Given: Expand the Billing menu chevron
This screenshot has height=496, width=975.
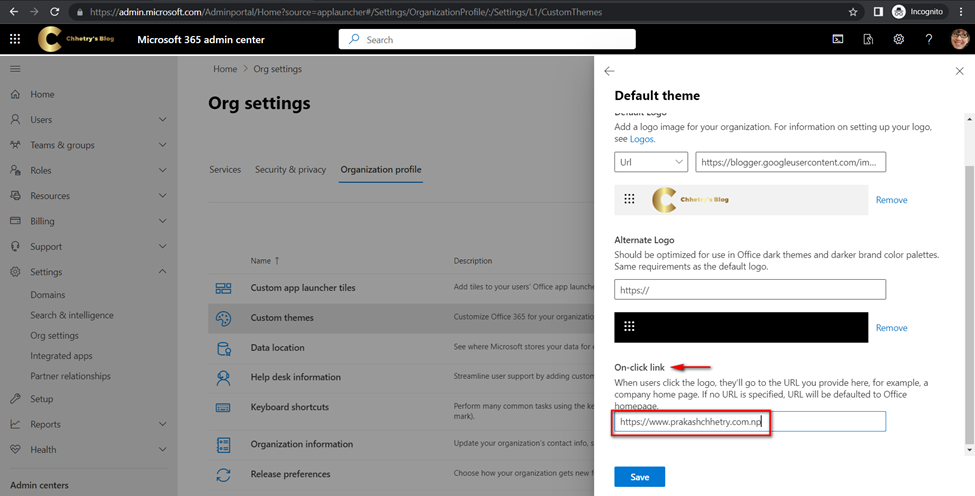Looking at the screenshot, I should tap(162, 221).
